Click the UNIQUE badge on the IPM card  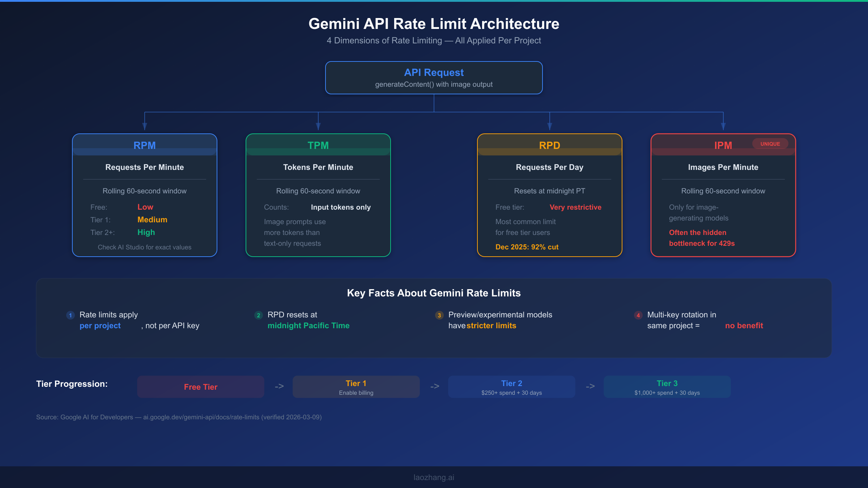[770, 144]
